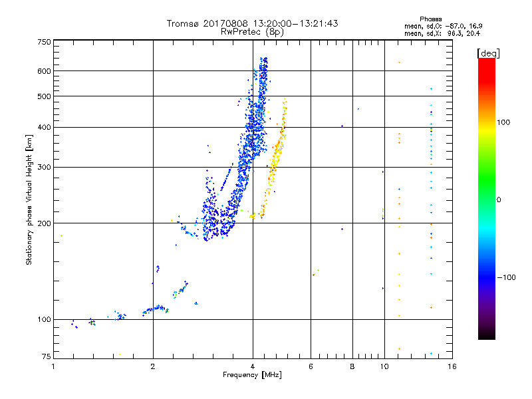The image size is (532, 399).
Task: Click the x-axis tick label '2'
Action: tap(153, 366)
